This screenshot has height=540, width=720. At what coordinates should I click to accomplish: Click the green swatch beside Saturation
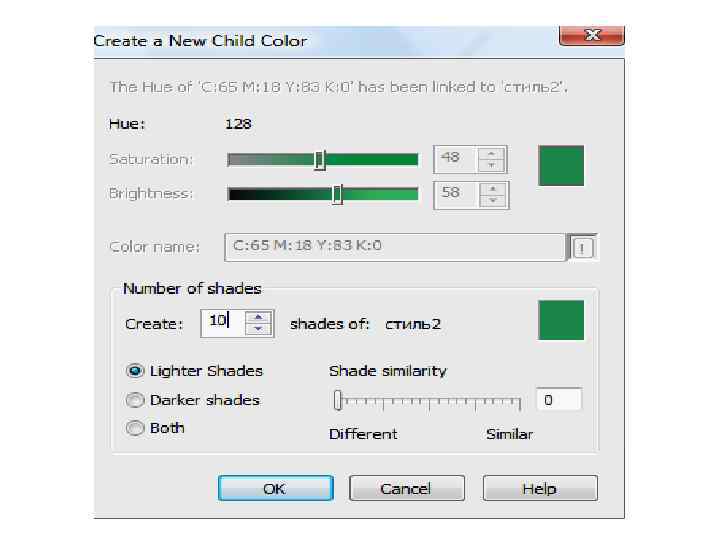click(x=561, y=166)
